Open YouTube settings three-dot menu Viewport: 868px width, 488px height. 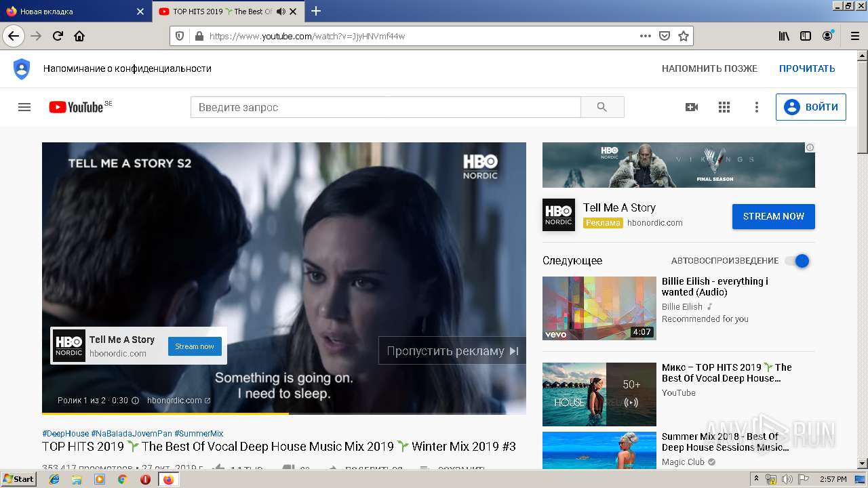coord(757,107)
